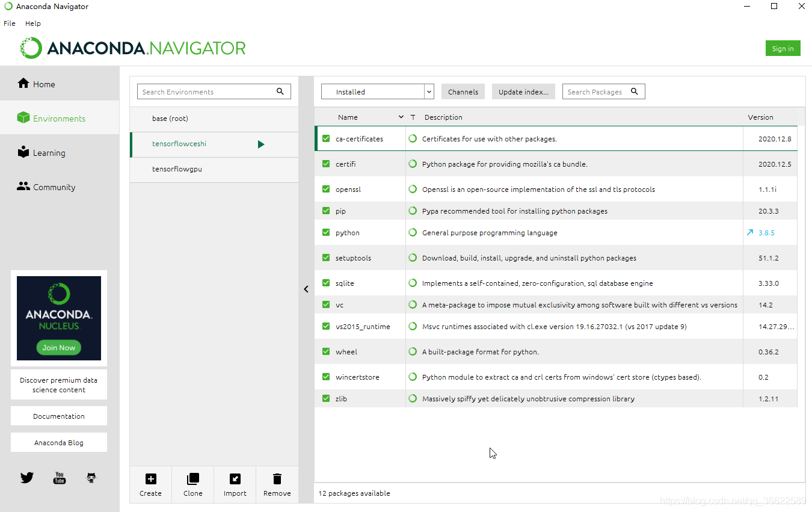The height and width of the screenshot is (512, 812).
Task: Select the tensorflowgpu environment
Action: click(x=214, y=169)
